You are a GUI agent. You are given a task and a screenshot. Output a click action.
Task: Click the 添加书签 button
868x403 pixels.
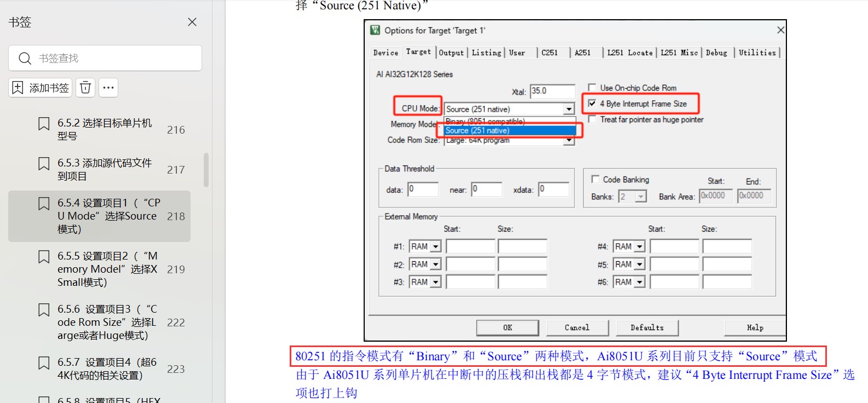pos(41,88)
